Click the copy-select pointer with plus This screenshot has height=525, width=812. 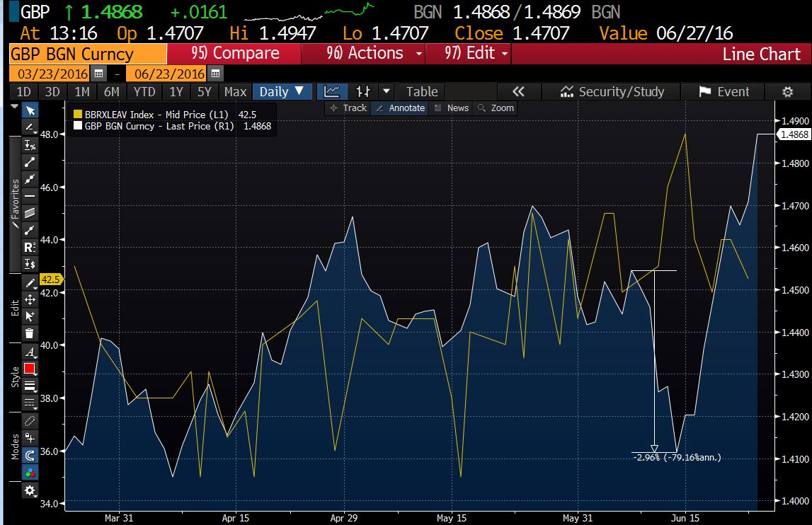tap(30, 316)
